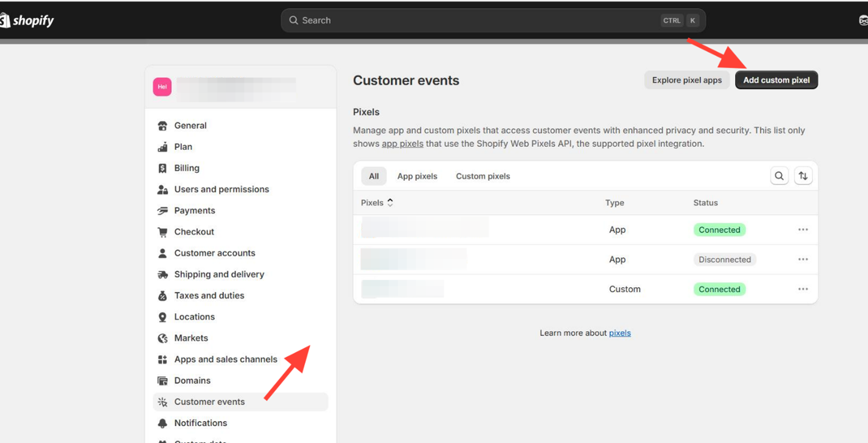Follow the Learn more pixels link
This screenshot has height=443, width=868.
(x=620, y=333)
